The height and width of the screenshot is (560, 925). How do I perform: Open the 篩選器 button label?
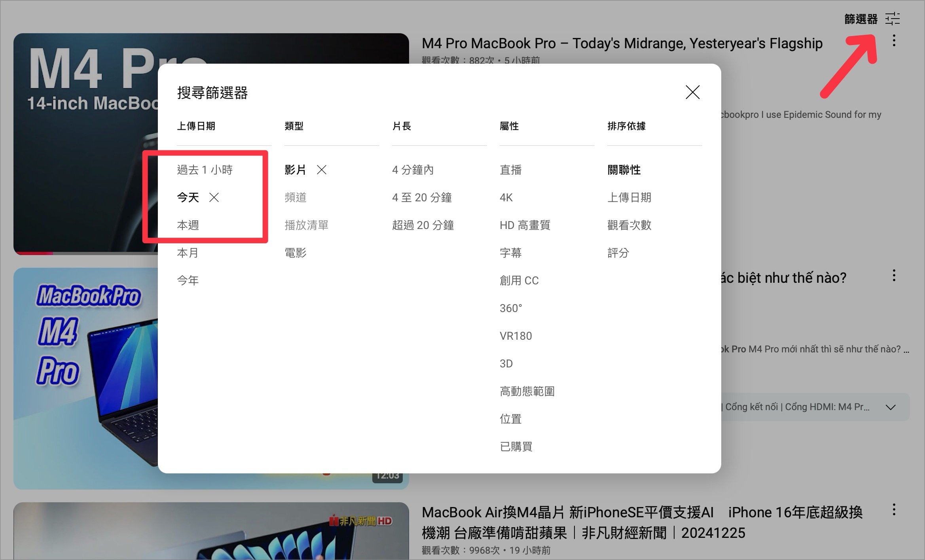(861, 19)
